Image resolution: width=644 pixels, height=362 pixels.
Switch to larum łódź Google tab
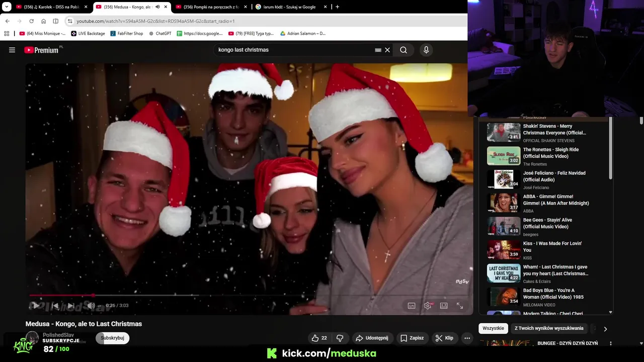click(x=289, y=7)
